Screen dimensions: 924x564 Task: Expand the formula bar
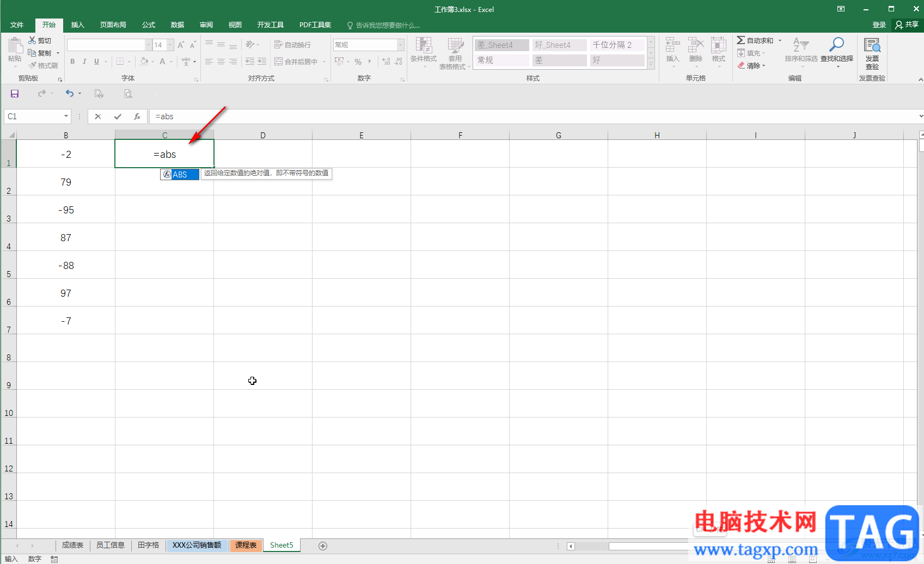(x=920, y=116)
